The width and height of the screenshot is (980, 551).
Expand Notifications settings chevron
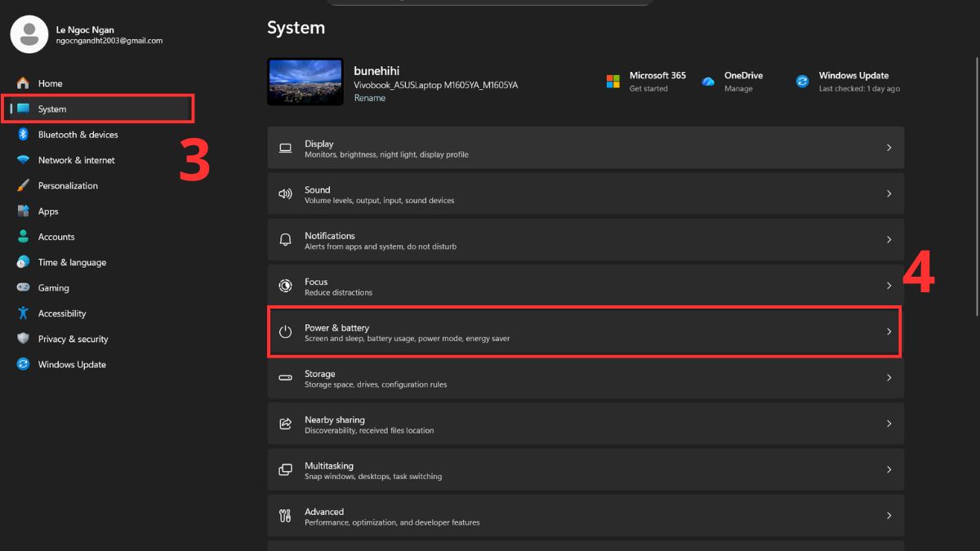point(889,240)
